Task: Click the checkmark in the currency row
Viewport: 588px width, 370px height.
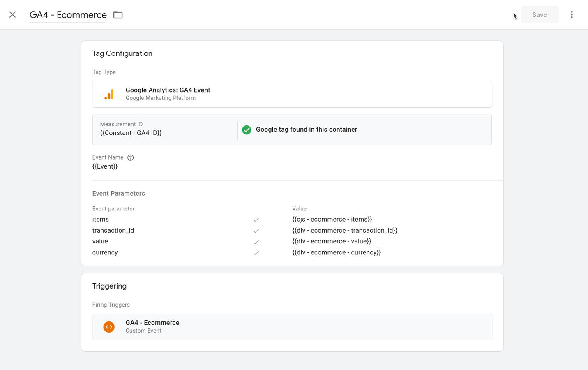Action: point(256,253)
